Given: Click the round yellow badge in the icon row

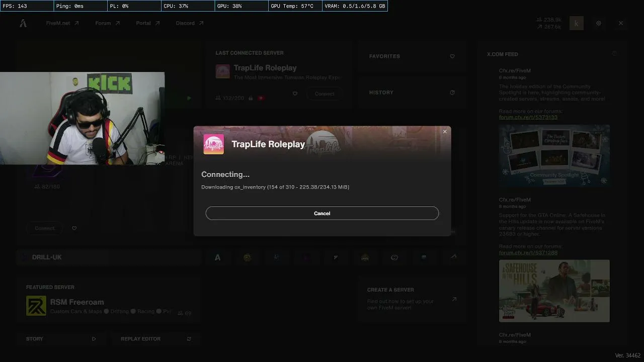Looking at the screenshot, I should click(247, 257).
